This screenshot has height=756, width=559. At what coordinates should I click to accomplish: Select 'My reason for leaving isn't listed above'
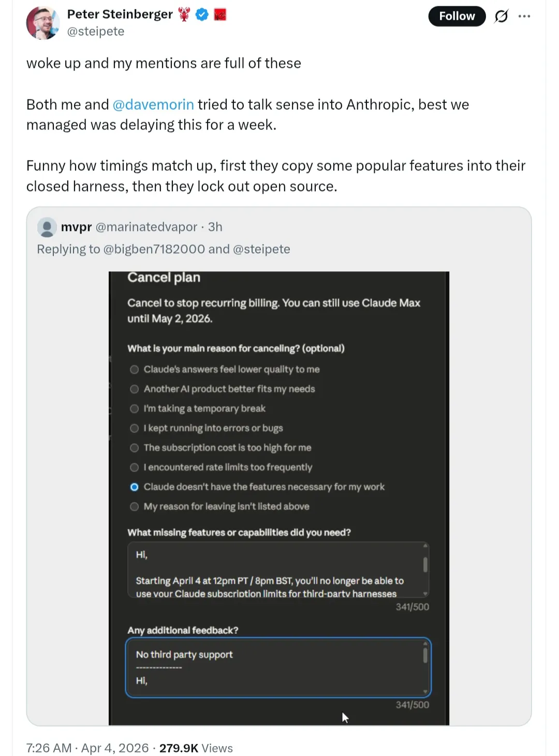pos(135,507)
